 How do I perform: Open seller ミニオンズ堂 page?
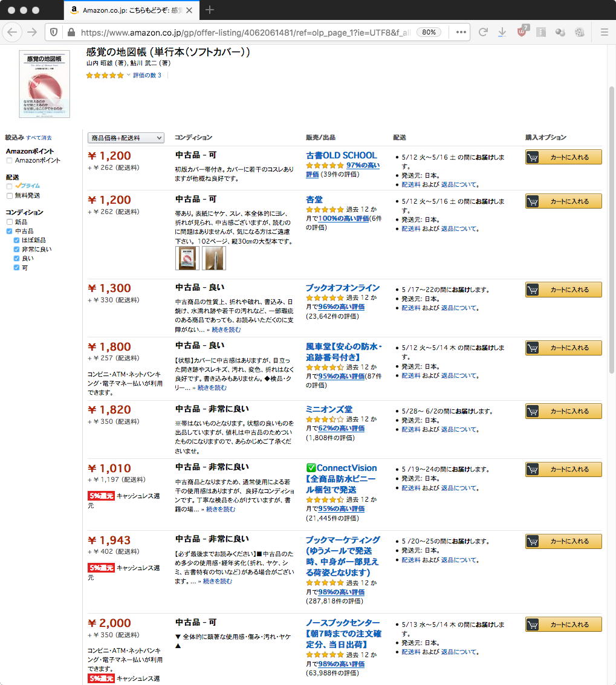point(329,409)
